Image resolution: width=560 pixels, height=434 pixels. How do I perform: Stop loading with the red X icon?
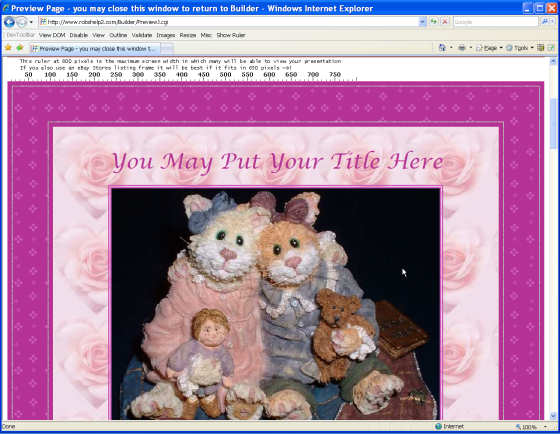(445, 22)
